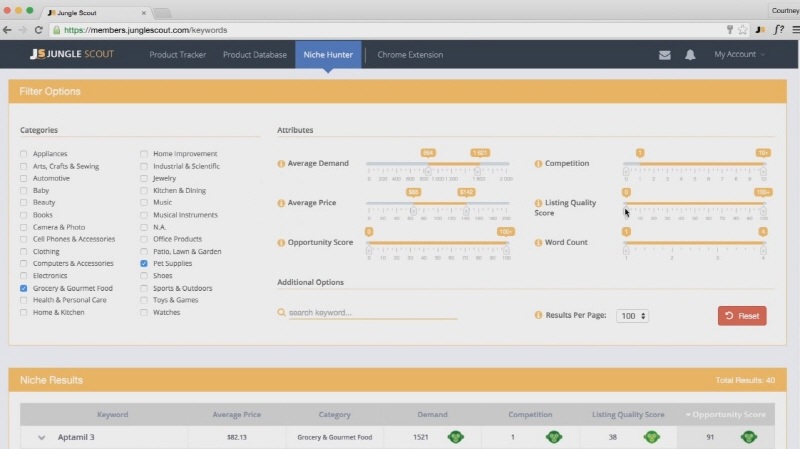The width and height of the screenshot is (800, 449).
Task: Select the Niche Hunter tab
Action: [x=328, y=55]
